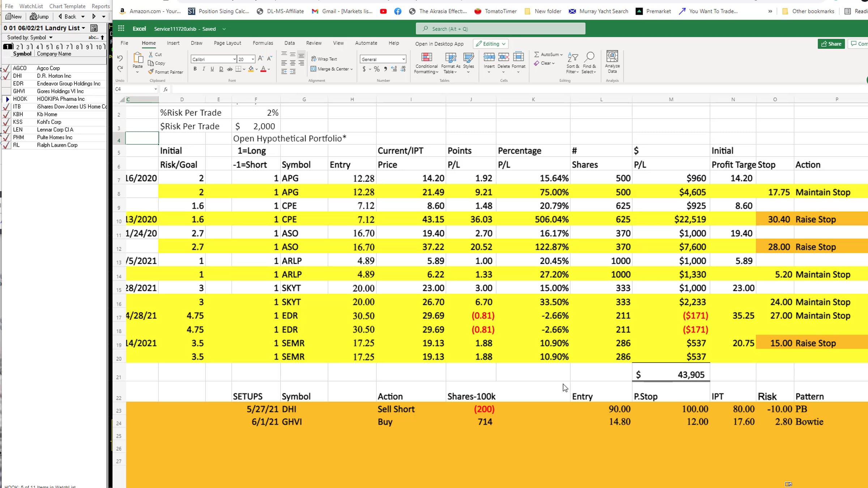868x488 pixels.
Task: Toggle Double Underline formatting
Action: pyautogui.click(x=221, y=69)
